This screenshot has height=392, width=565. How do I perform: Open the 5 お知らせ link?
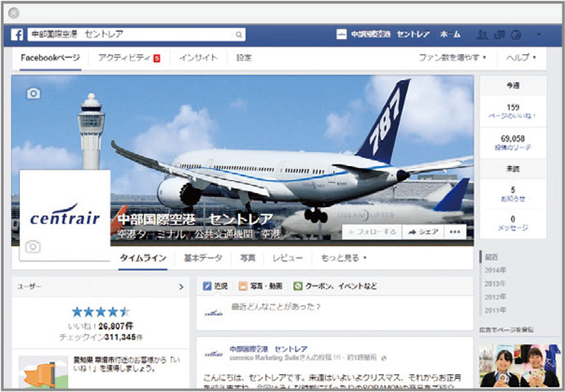tap(513, 194)
